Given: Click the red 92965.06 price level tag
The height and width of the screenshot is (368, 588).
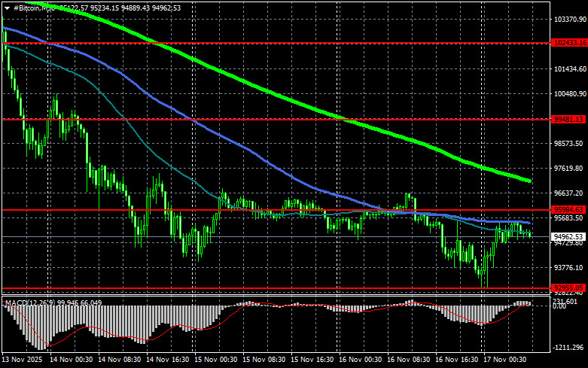Looking at the screenshot, I should click(x=568, y=287).
